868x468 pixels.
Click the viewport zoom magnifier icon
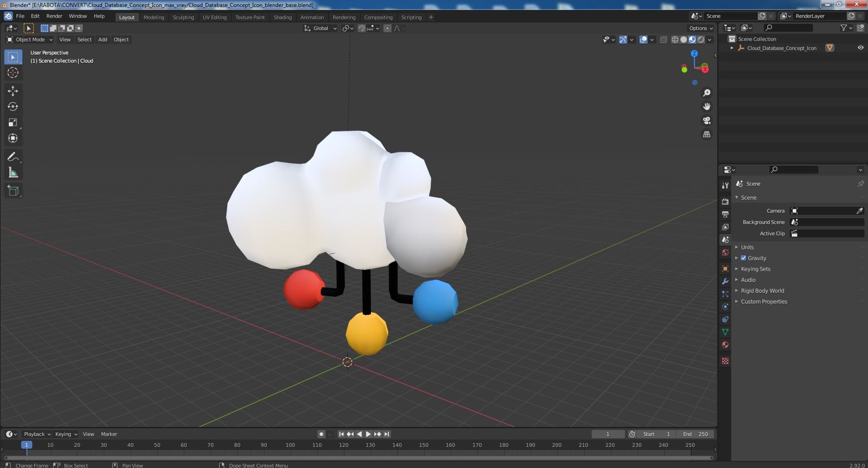pyautogui.click(x=707, y=93)
